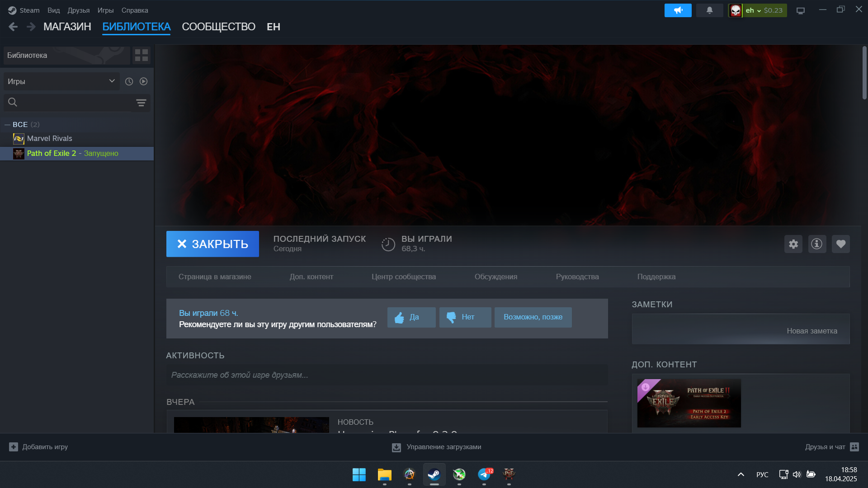Screen dimensions: 868x488
Task: Click the page vertical scrollbar
Action: (864, 72)
